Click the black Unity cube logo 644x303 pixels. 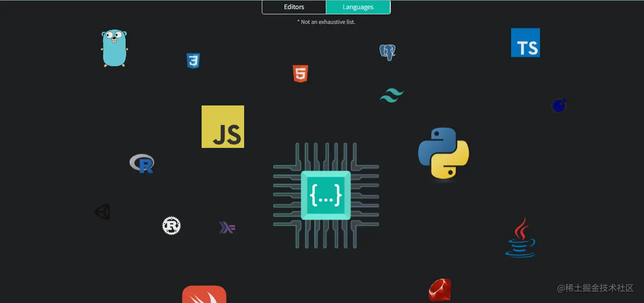tap(102, 212)
